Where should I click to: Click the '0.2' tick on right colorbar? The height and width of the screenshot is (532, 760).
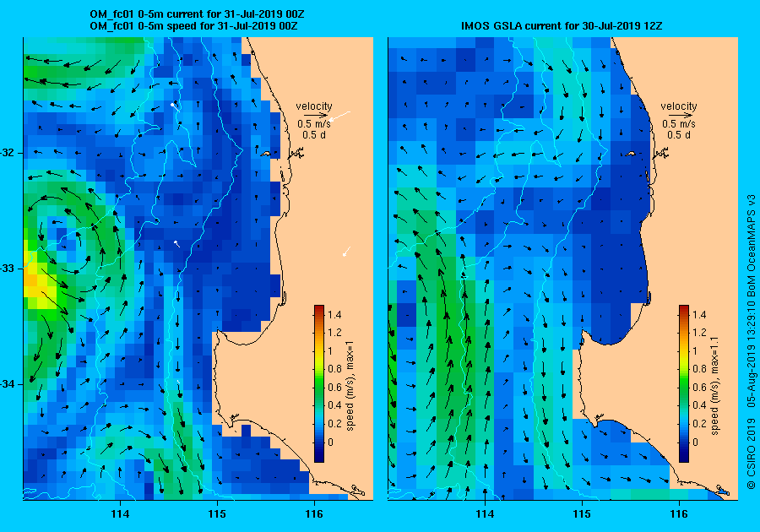click(699, 423)
